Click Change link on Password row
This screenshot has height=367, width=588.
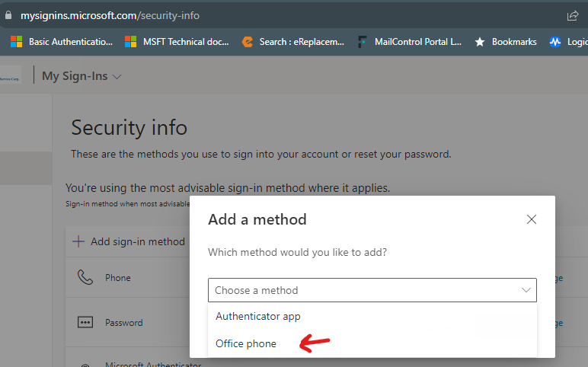(x=559, y=323)
